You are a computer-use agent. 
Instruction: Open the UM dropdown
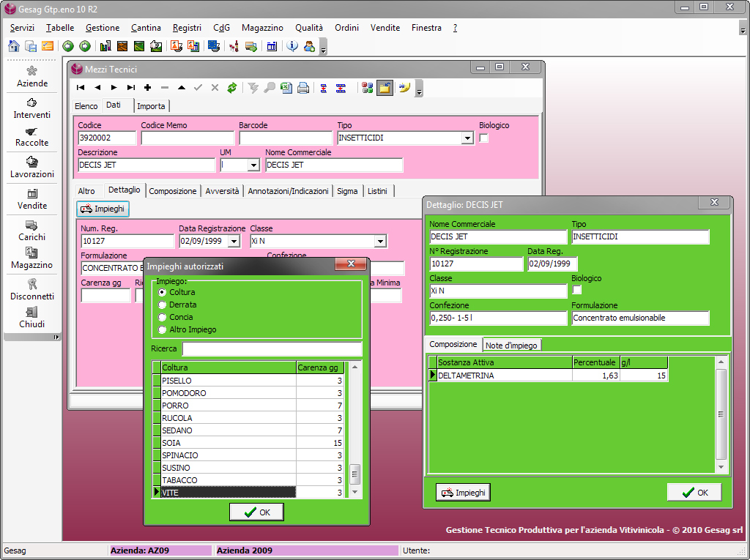253,165
